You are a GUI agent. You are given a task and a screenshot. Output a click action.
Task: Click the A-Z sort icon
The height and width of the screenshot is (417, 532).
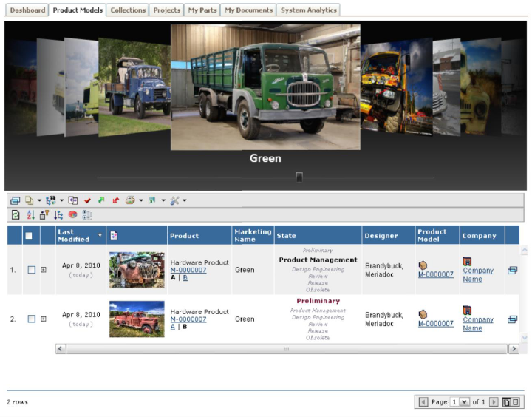(x=30, y=214)
